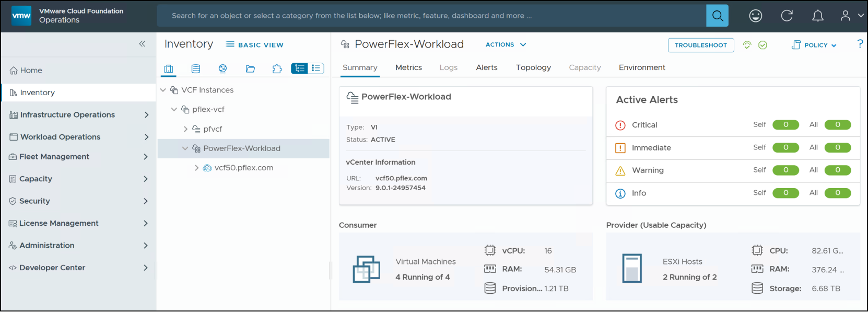
Task: Open the help question mark icon
Action: coord(860,44)
